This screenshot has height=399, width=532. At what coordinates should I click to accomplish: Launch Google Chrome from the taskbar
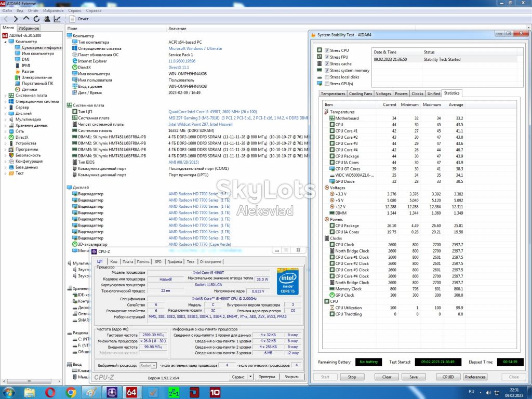[71, 393]
